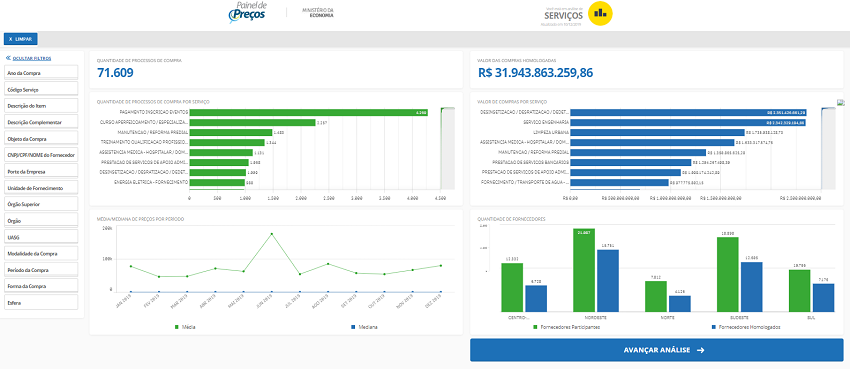
Task: Select the Limpeza Urbana blue bar
Action: pos(658,132)
